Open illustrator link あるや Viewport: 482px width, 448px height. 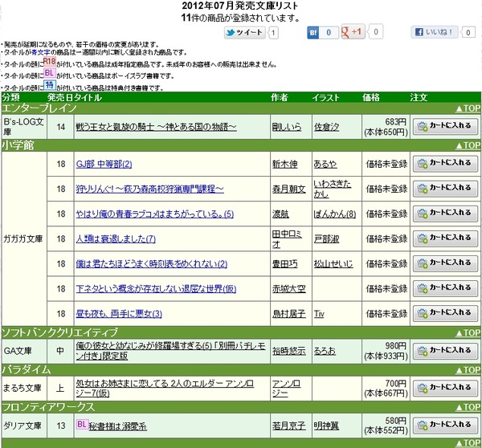point(325,164)
